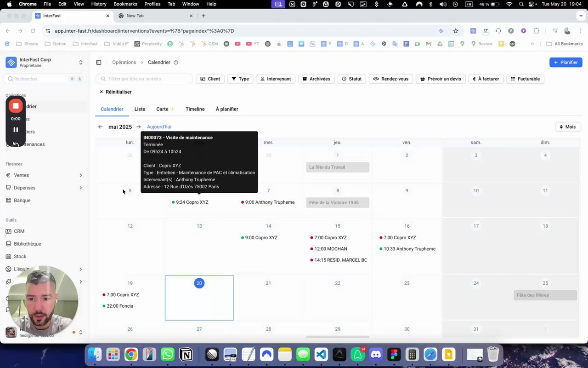Open Visual Studio Code from the Dock
588x368 pixels.
coord(321,355)
